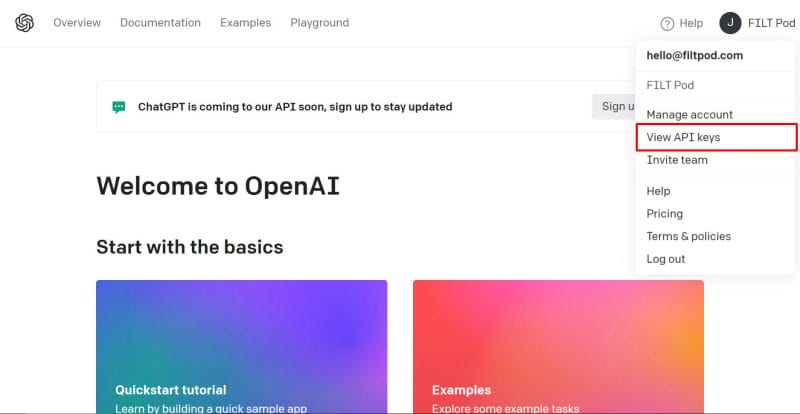Open the Overview tab
This screenshot has height=414, width=800.
[77, 23]
